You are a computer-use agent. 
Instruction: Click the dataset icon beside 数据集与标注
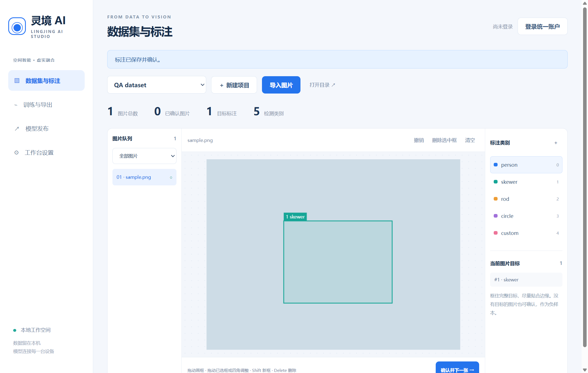tap(17, 81)
